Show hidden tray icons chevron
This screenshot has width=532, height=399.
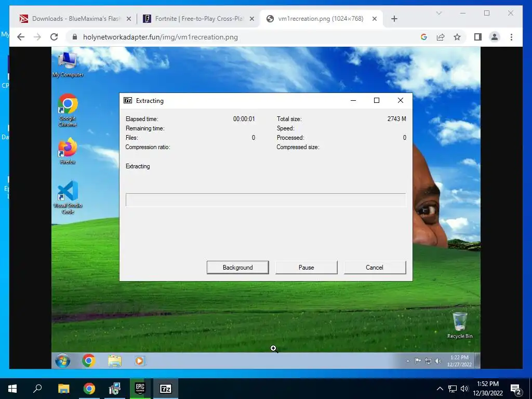click(x=440, y=389)
